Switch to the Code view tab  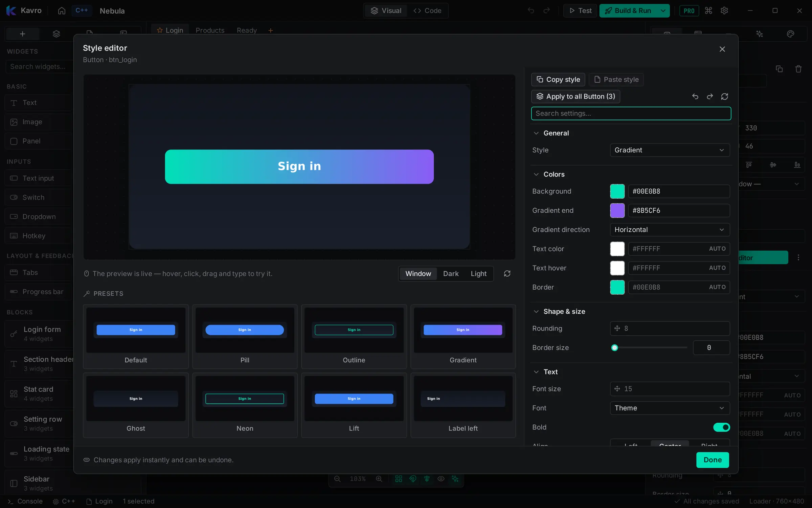pos(427,11)
